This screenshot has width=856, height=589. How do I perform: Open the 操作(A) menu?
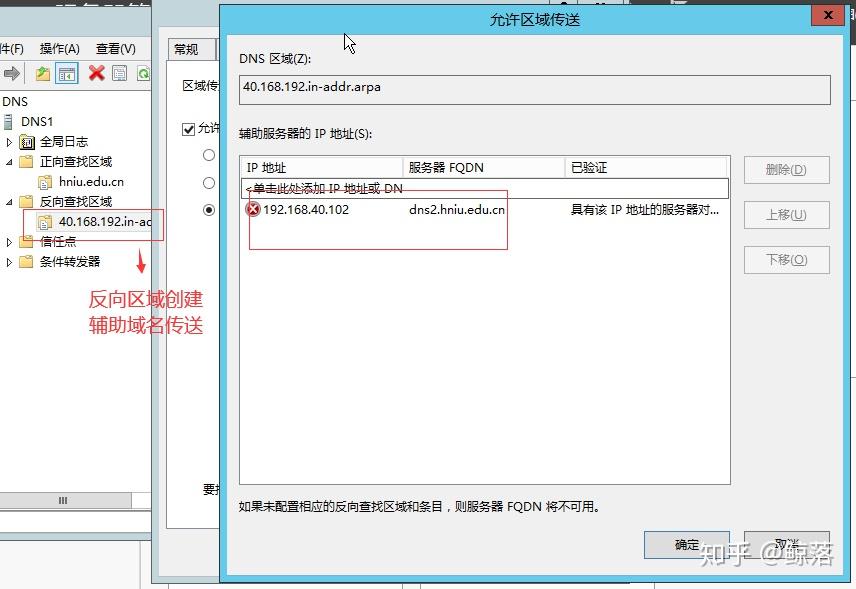[58, 48]
